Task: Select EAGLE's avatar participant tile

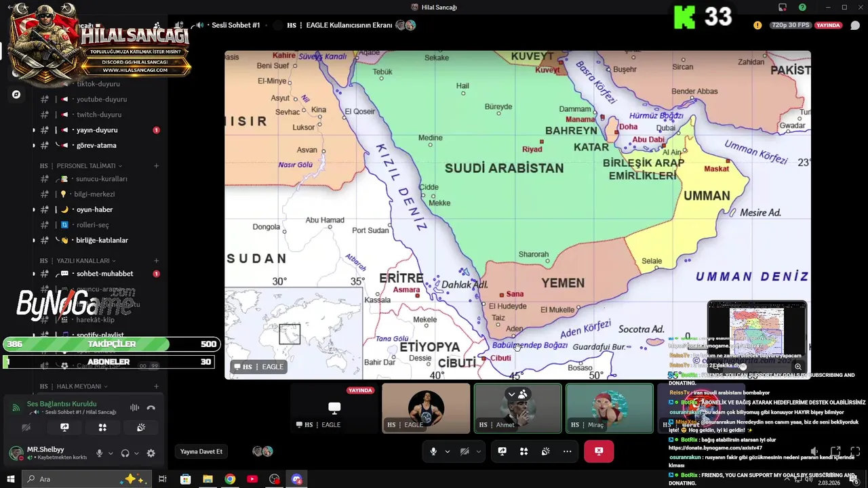Action: tap(426, 408)
